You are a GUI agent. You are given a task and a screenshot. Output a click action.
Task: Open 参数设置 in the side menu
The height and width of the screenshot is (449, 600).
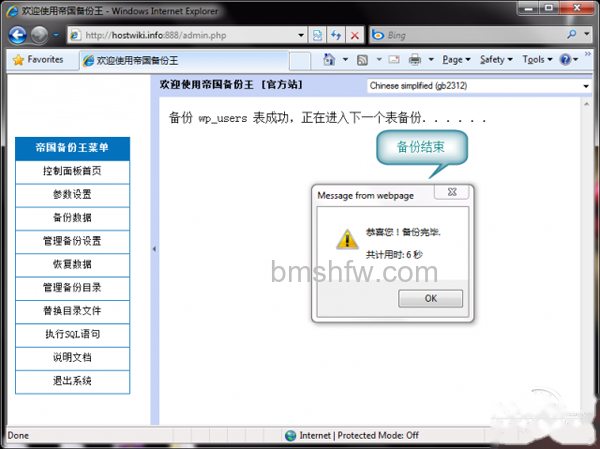pos(72,194)
